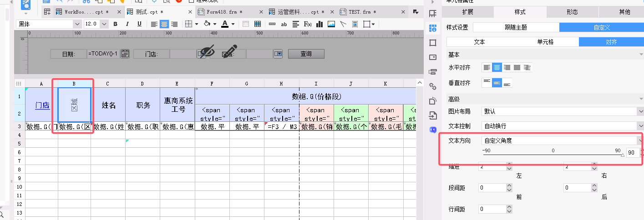The width and height of the screenshot is (644, 220).
Task: Click the insert image icon
Action: coord(331,24)
